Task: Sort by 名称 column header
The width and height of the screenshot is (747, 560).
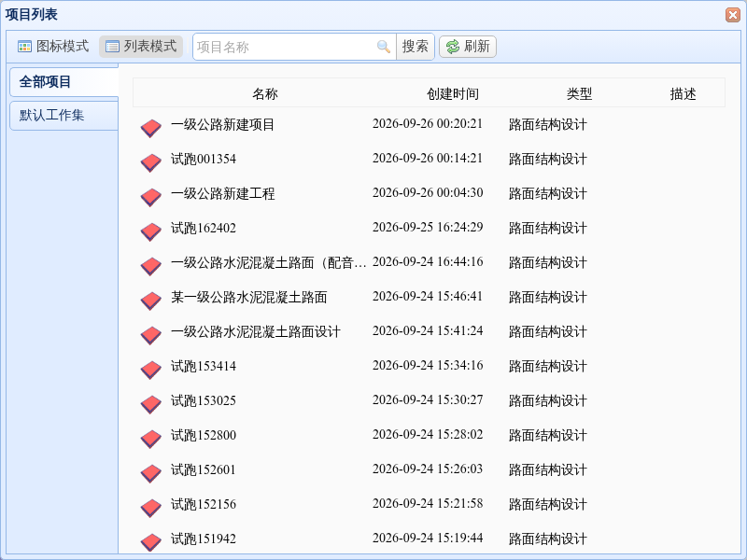Action: [x=265, y=94]
